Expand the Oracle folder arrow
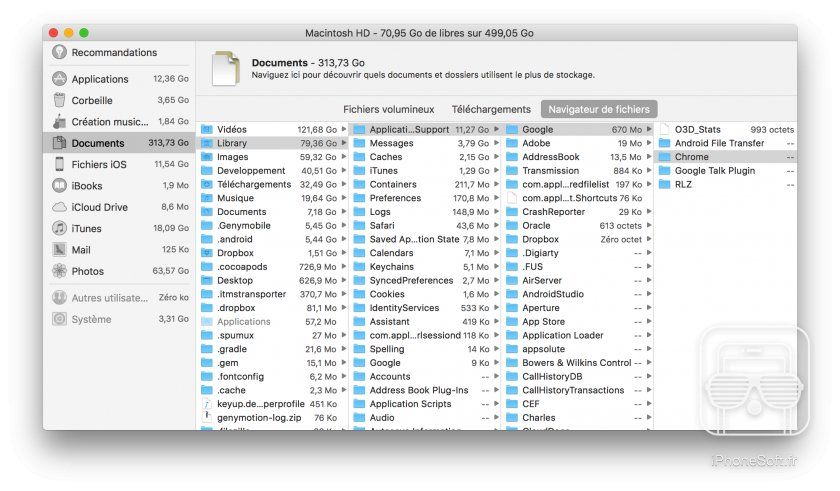 (x=649, y=225)
